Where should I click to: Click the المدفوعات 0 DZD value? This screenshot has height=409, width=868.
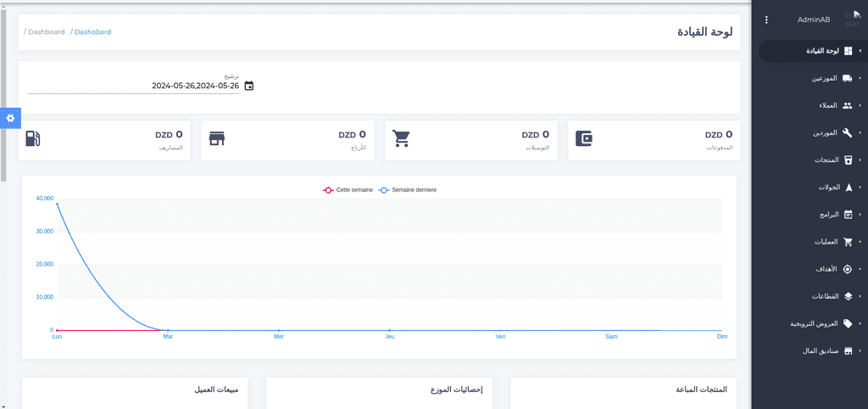719,134
